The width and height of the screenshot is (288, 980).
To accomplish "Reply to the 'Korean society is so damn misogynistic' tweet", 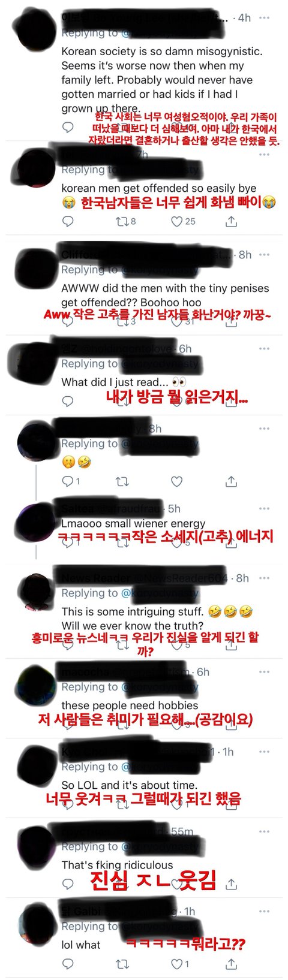I will click(x=68, y=127).
